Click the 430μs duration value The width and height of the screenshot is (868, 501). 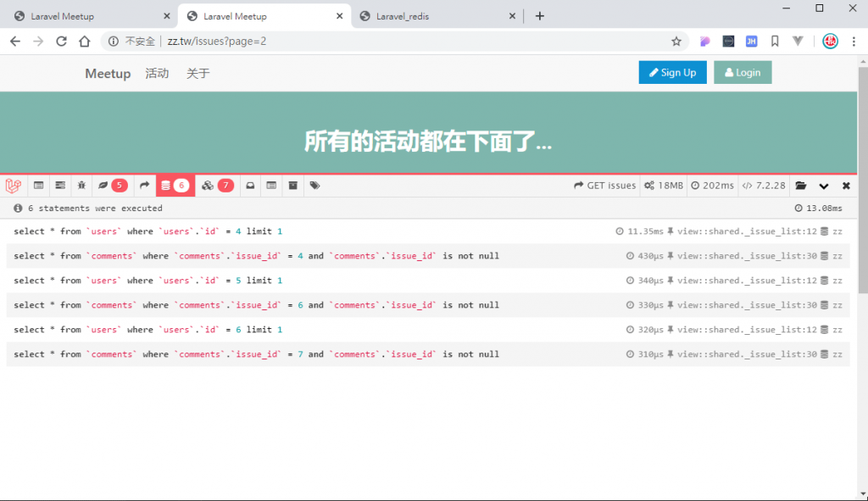point(645,256)
